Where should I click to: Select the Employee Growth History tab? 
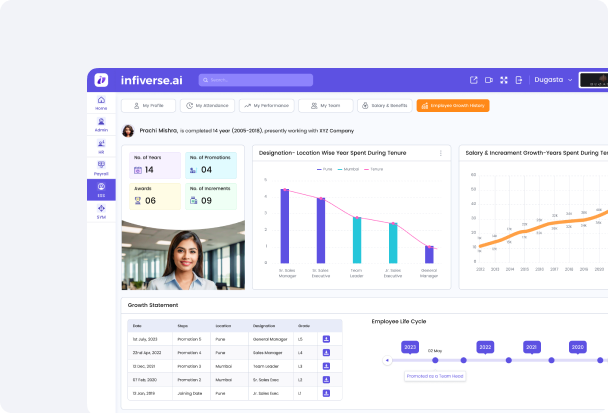click(x=453, y=105)
